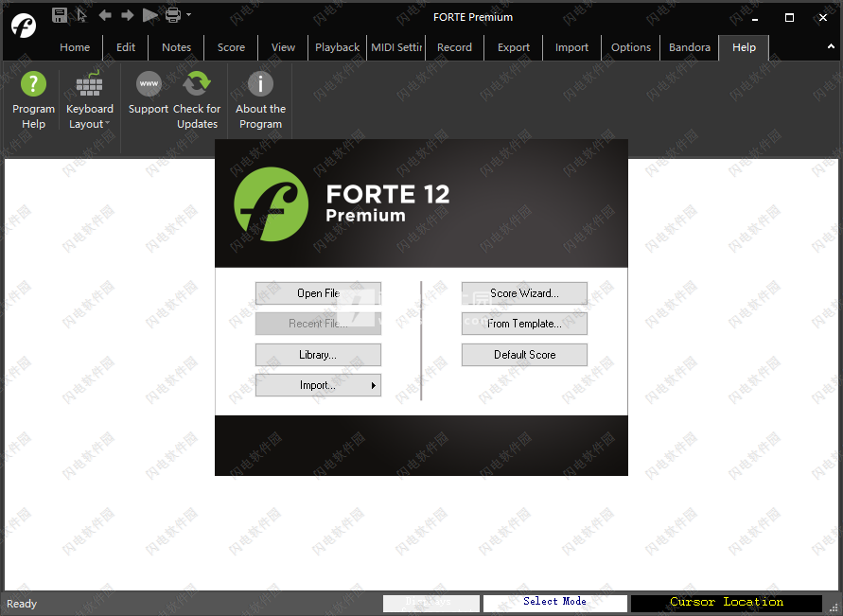Viewport: 843px width, 616px height.
Task: Click the save disk icon in quick toolbar
Action: tap(60, 15)
